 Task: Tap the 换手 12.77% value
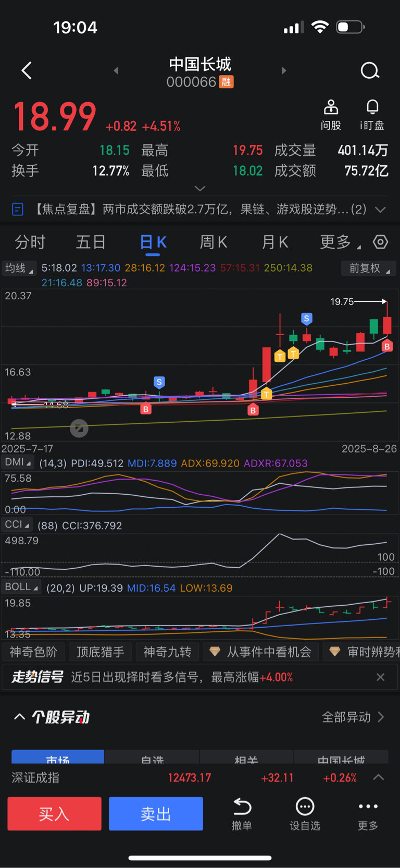(x=110, y=171)
